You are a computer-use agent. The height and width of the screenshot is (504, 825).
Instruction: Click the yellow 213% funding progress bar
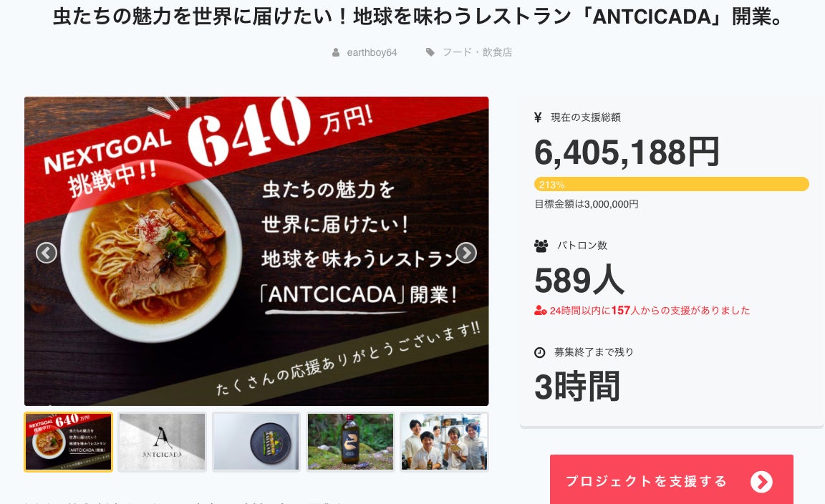tap(671, 184)
